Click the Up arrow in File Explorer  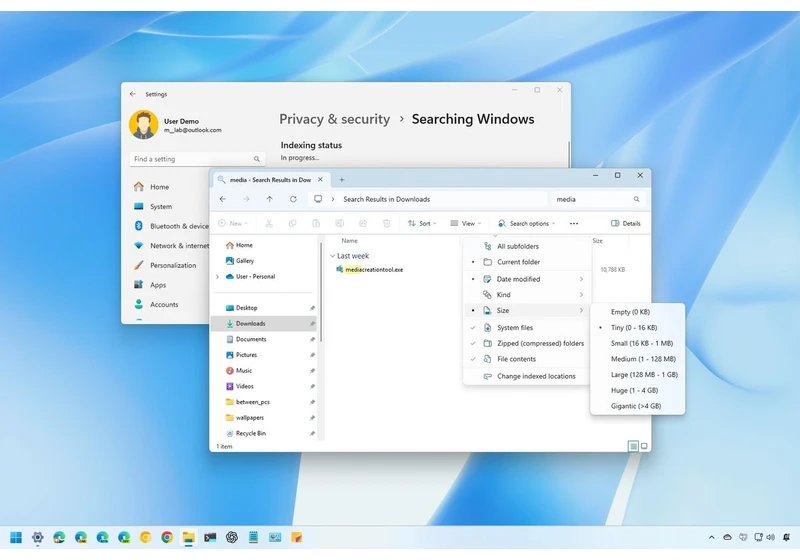269,199
